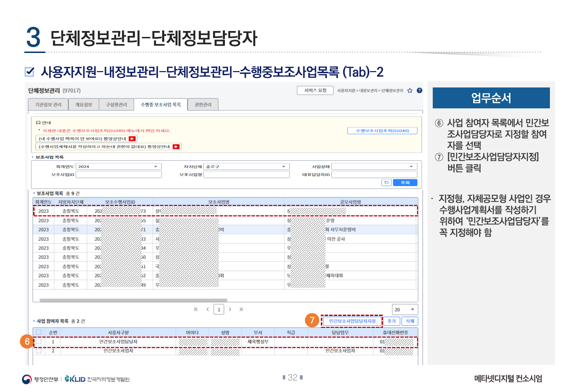
Task: Click the favorite star icon
Action: tap(410, 91)
